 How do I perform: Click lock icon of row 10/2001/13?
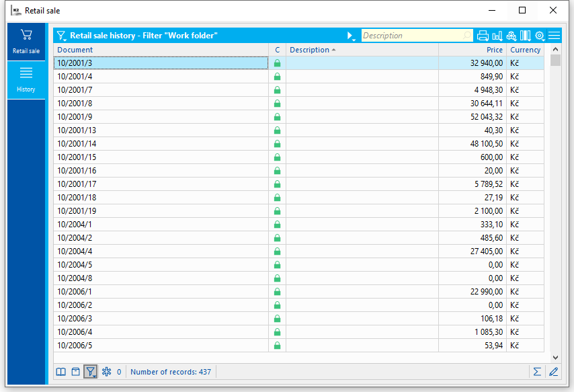click(277, 130)
